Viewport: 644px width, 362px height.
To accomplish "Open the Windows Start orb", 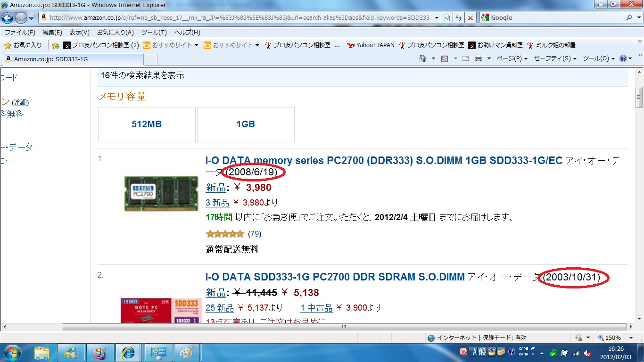I will pos(12,353).
